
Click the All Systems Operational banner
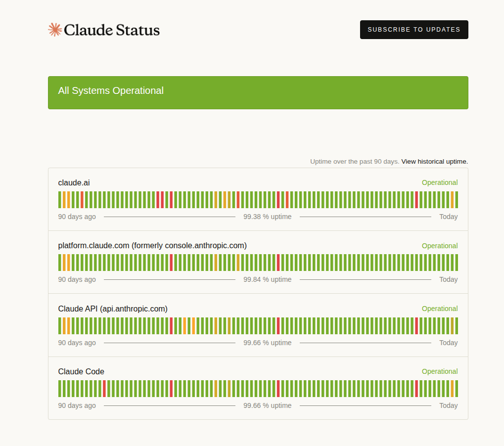[258, 92]
